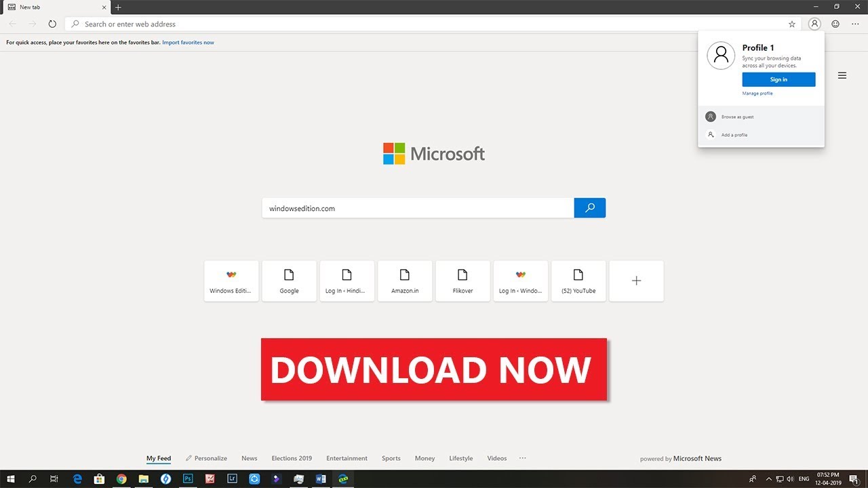The width and height of the screenshot is (868, 488).
Task: Go back using the browser back arrow
Action: pyautogui.click(x=13, y=24)
